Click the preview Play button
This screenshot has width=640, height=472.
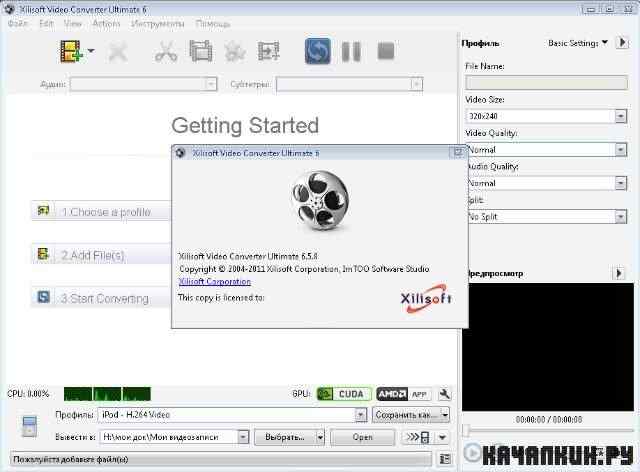(473, 452)
